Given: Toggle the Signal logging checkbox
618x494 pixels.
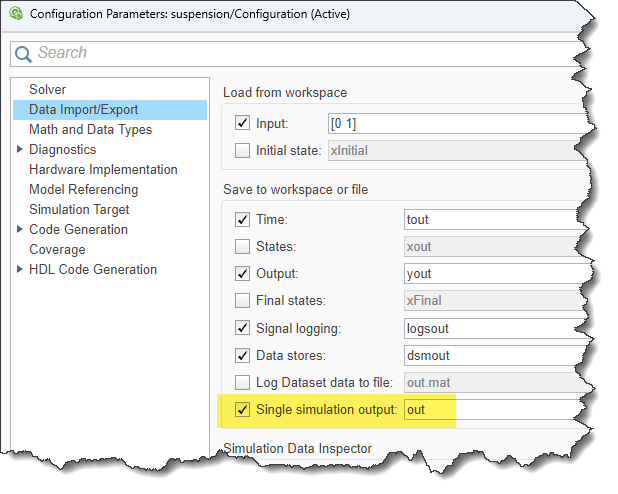Looking at the screenshot, I should pyautogui.click(x=242, y=327).
